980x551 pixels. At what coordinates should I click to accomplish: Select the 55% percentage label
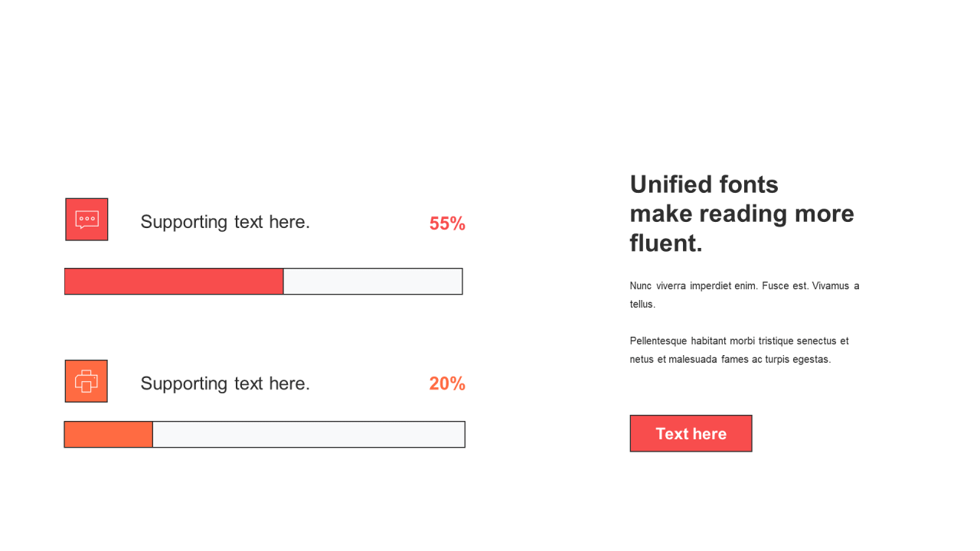pyautogui.click(x=447, y=223)
